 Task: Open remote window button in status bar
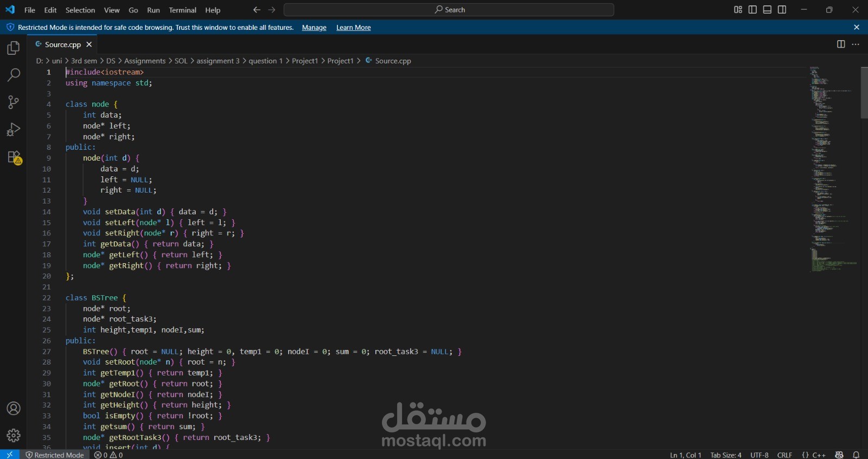(x=10, y=455)
